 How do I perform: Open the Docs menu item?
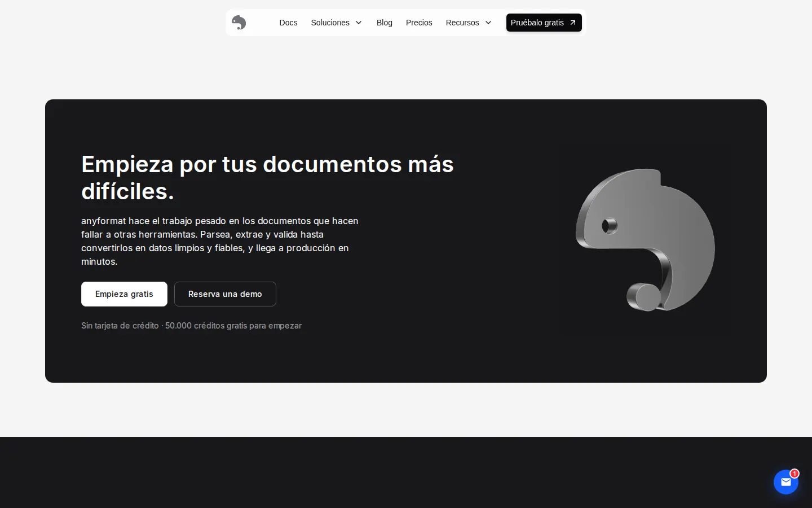tap(288, 23)
